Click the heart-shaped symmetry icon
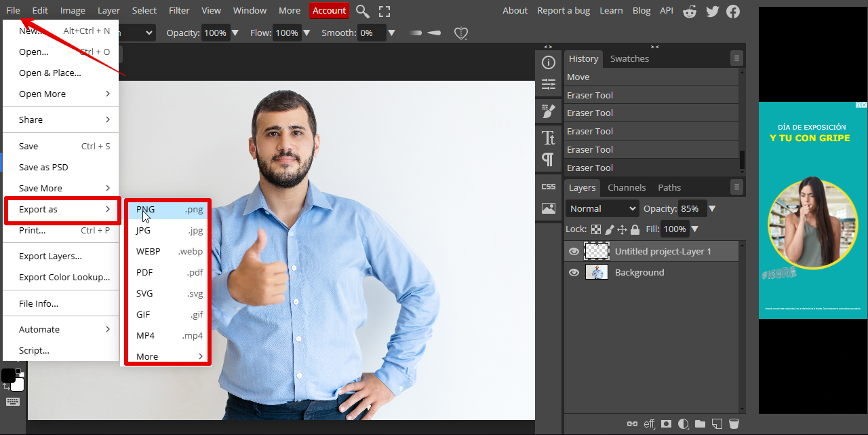Image resolution: width=868 pixels, height=435 pixels. (461, 33)
